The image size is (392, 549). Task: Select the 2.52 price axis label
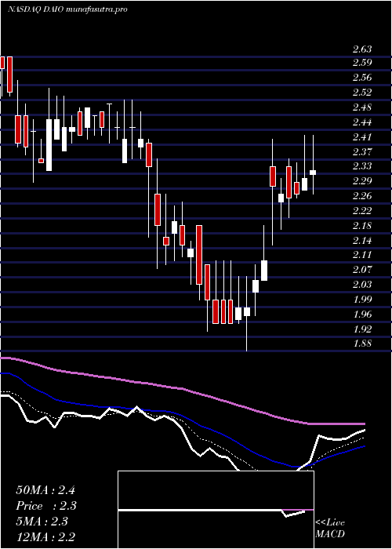(362, 93)
